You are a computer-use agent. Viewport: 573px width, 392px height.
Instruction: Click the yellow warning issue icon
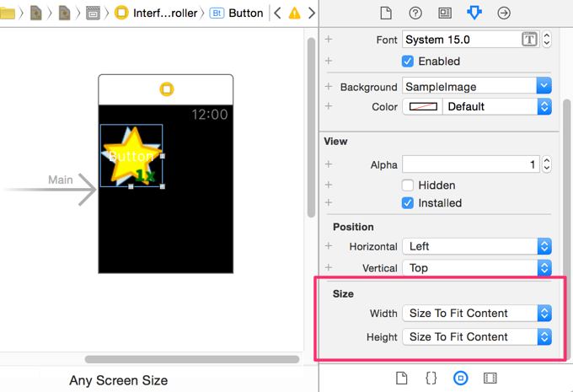tap(294, 13)
